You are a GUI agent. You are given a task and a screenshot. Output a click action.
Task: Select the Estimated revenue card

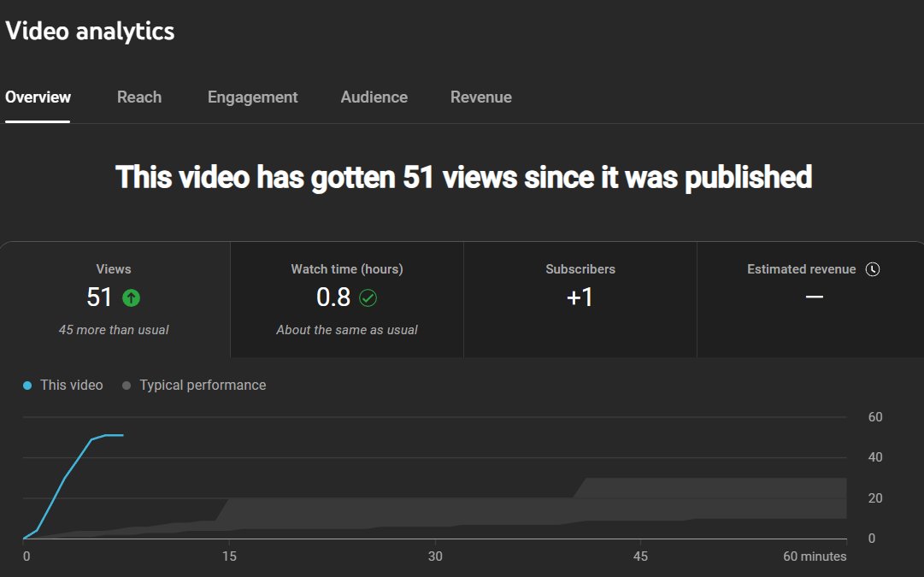[x=811, y=299]
